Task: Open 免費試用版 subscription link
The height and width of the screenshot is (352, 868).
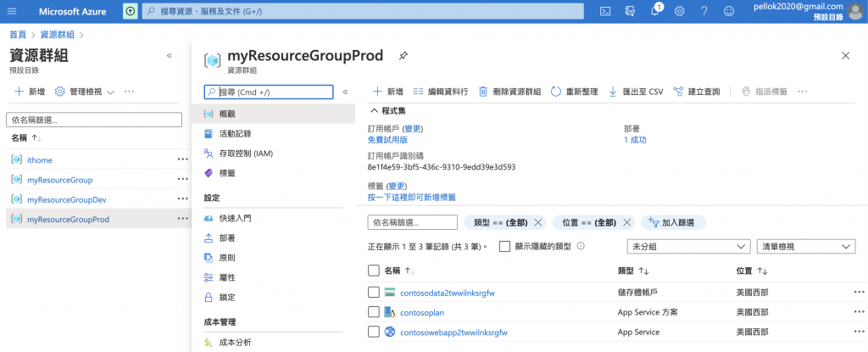Action: coord(387,140)
